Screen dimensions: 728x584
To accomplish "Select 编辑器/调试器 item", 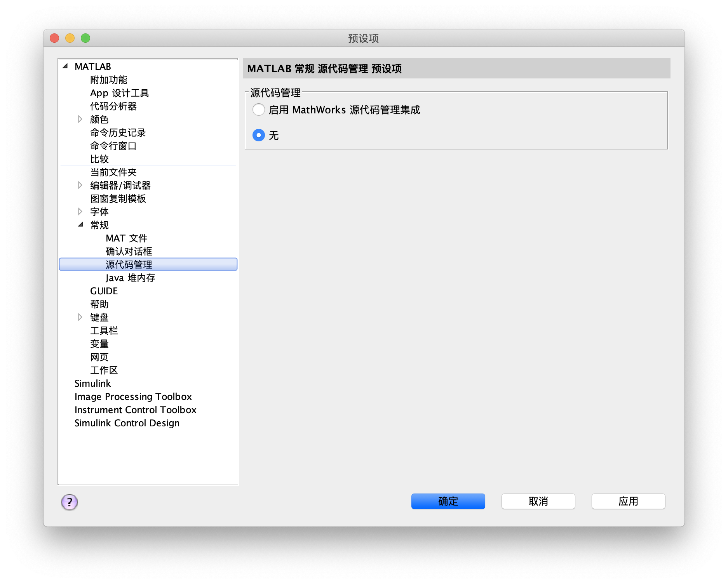I will (120, 186).
